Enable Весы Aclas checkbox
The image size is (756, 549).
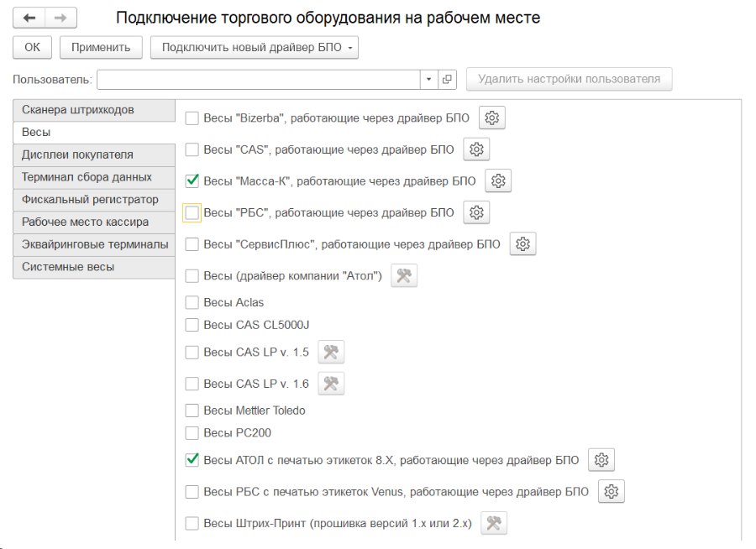(x=192, y=302)
